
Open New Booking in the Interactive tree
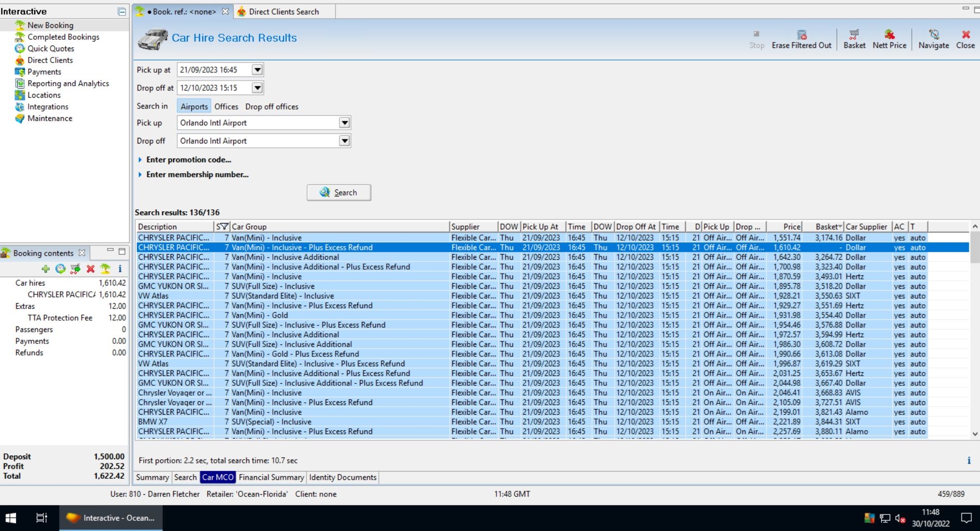[50, 25]
